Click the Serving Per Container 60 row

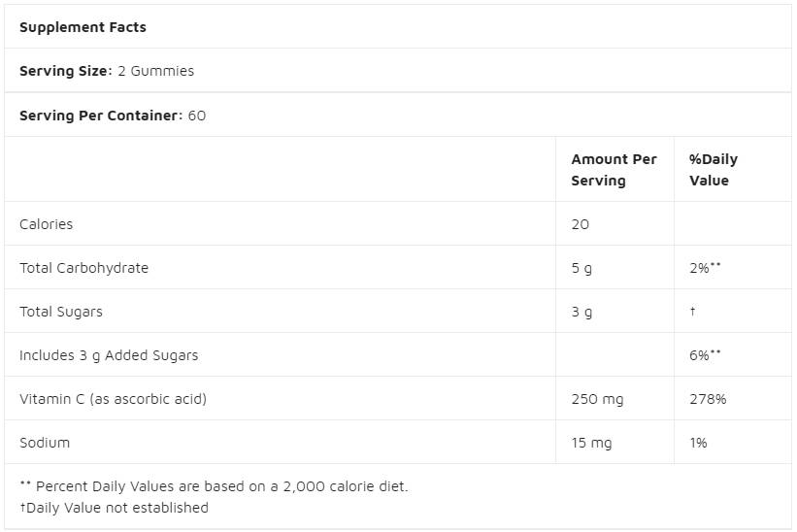(x=113, y=116)
